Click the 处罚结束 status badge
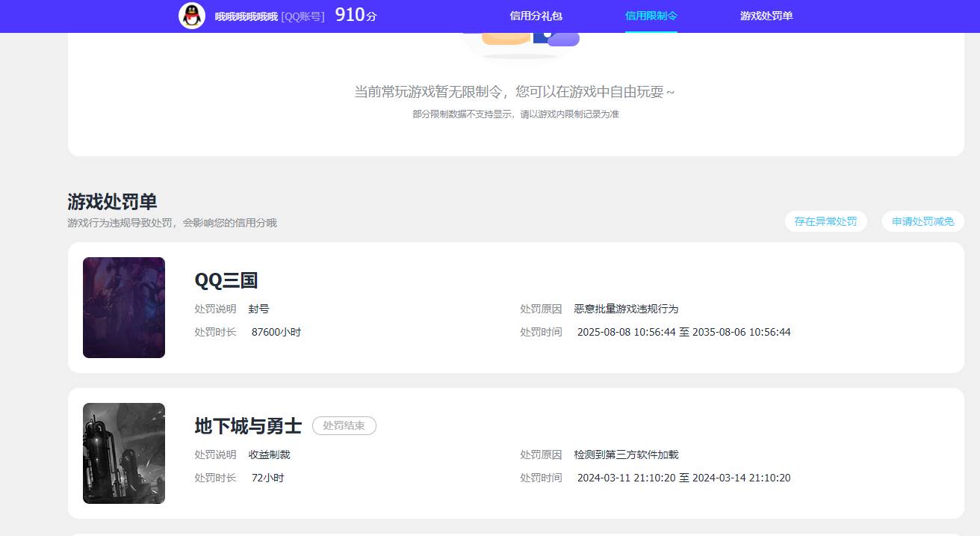This screenshot has width=980, height=536. tap(344, 425)
